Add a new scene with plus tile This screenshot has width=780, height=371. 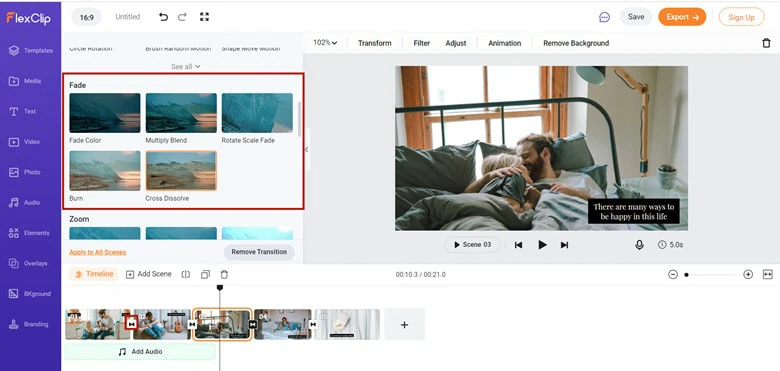404,324
